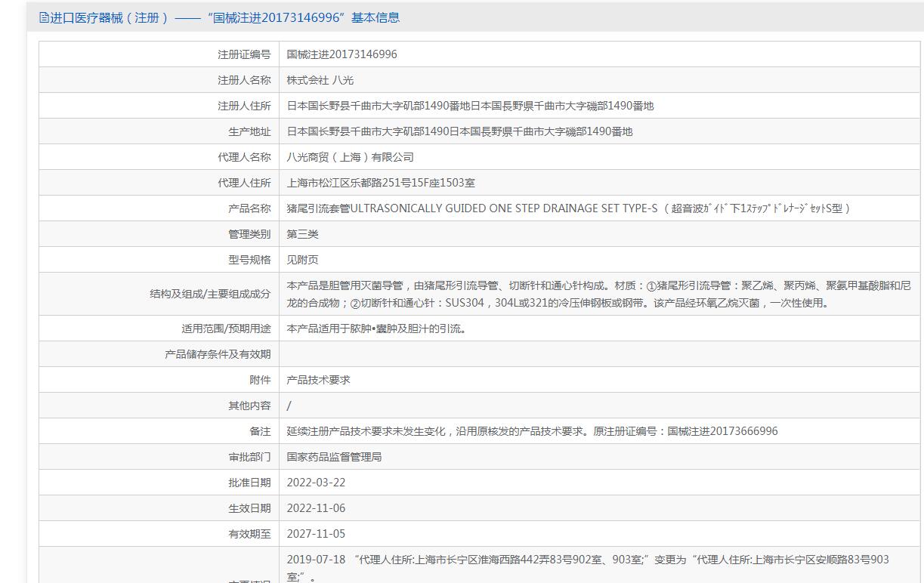This screenshot has height=583, width=924.
Task: Click registrant address starting 日本国长野县千曲市大字矶部1490番地
Action: (x=470, y=106)
